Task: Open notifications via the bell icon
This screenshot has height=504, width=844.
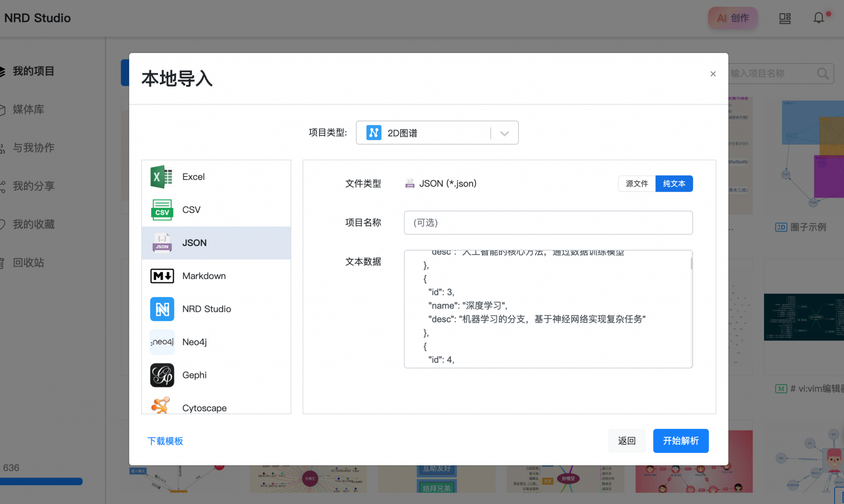Action: pyautogui.click(x=818, y=18)
